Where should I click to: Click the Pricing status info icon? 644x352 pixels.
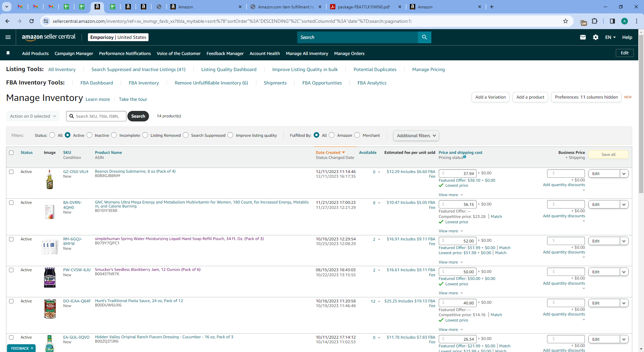click(x=465, y=157)
